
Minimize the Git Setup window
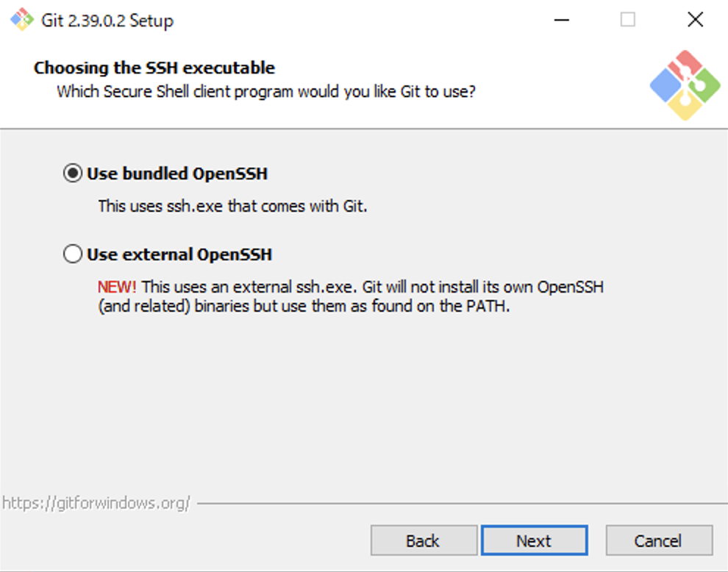pyautogui.click(x=562, y=20)
